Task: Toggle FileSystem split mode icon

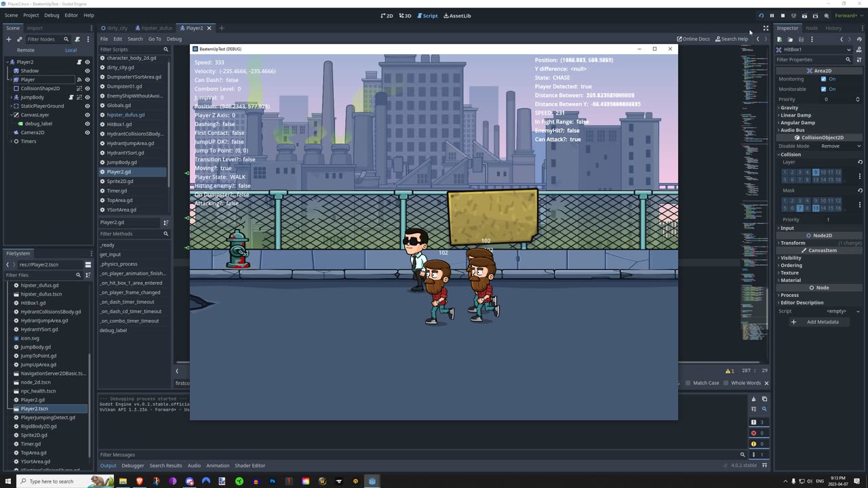Action: pyautogui.click(x=88, y=264)
